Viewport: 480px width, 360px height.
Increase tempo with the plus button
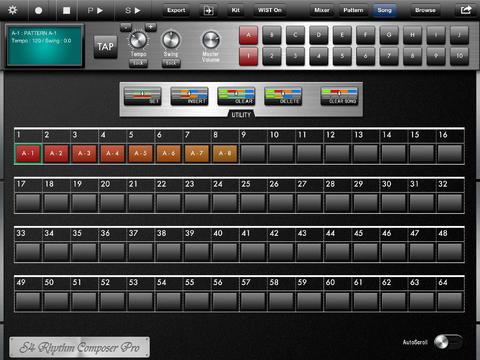[x=151, y=27]
